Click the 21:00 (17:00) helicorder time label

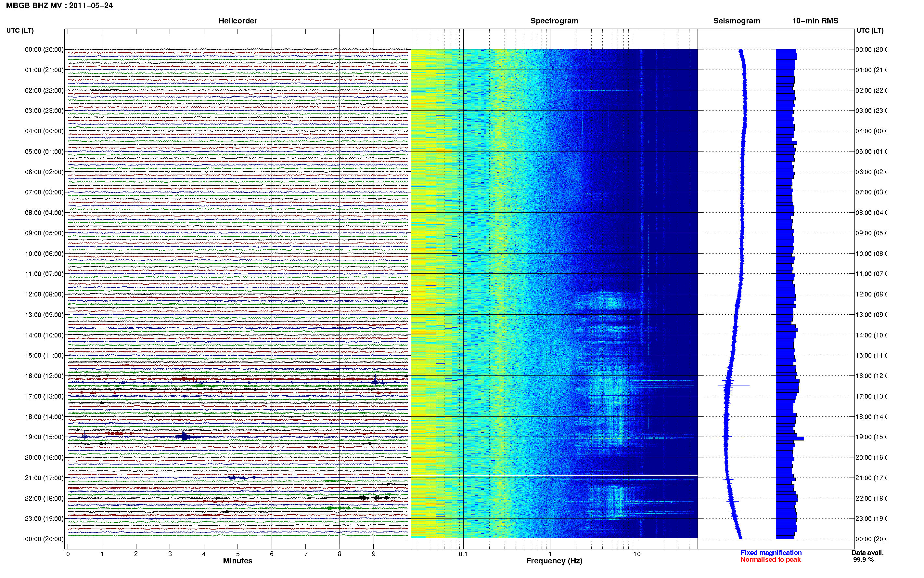(x=44, y=478)
